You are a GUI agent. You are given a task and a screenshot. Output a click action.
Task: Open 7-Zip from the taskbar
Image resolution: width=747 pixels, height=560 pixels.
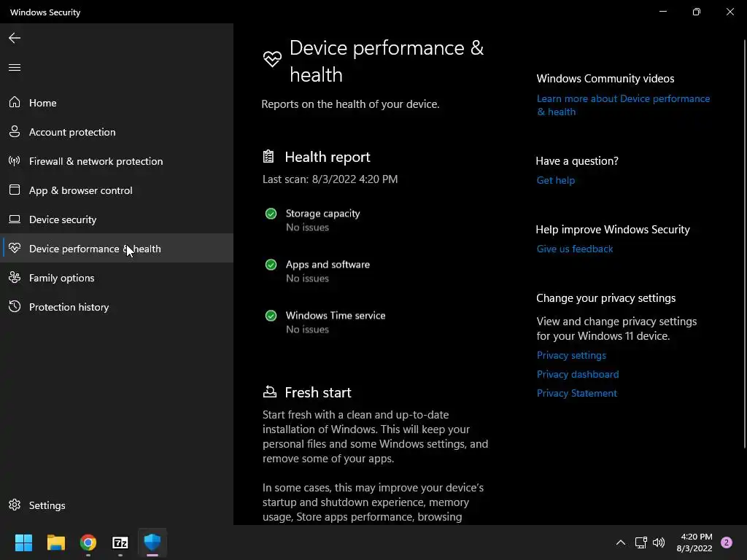[x=120, y=542]
